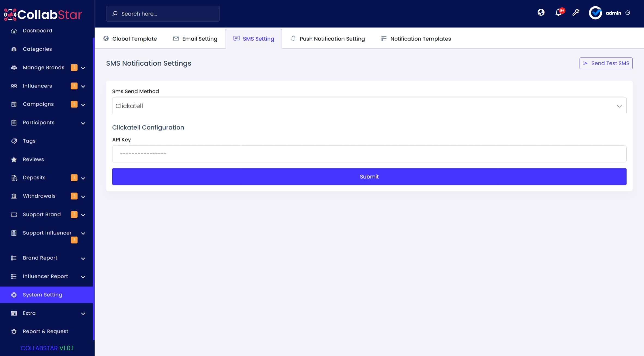
Task: Open the Sms Send Method dropdown
Action: [369, 106]
